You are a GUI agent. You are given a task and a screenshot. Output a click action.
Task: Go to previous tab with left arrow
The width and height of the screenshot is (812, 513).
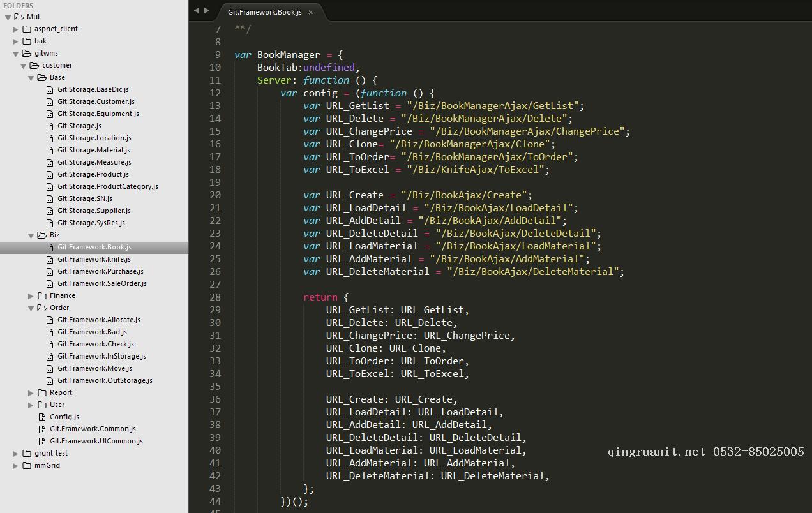tap(197, 11)
